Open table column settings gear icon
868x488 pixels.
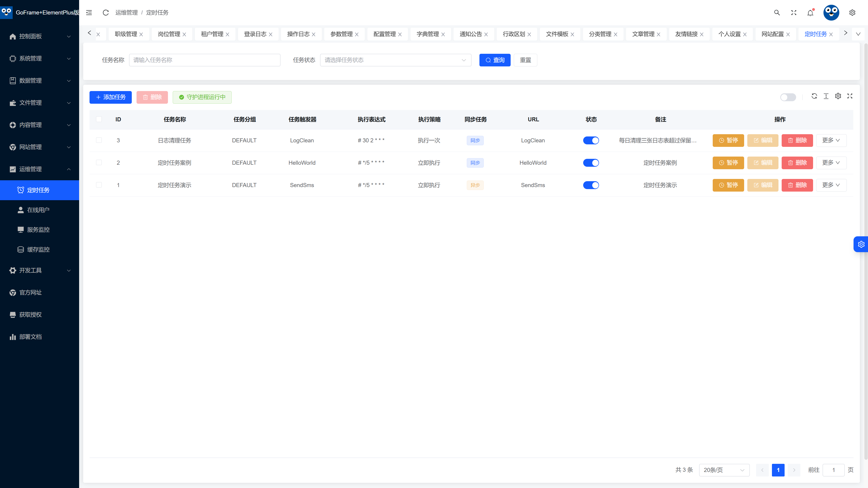pos(838,96)
